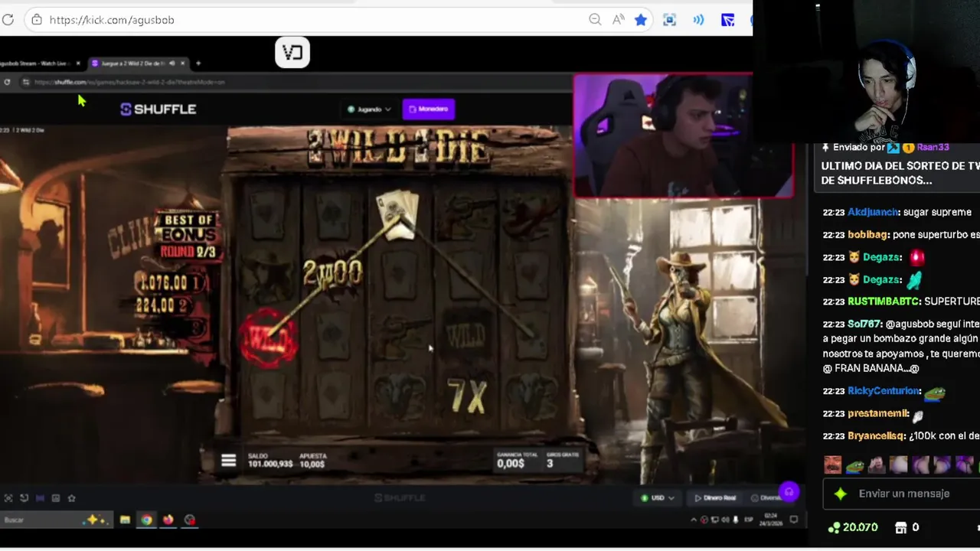Image resolution: width=980 pixels, height=551 pixels.
Task: Open Firefox from the taskbar
Action: coord(168,520)
